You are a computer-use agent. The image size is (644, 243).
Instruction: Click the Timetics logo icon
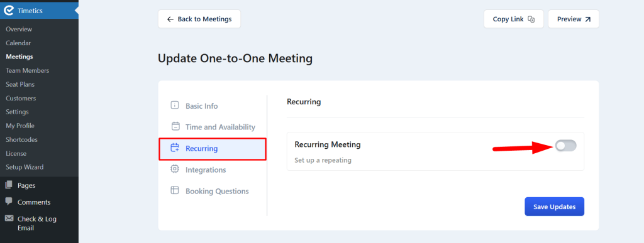point(9,11)
